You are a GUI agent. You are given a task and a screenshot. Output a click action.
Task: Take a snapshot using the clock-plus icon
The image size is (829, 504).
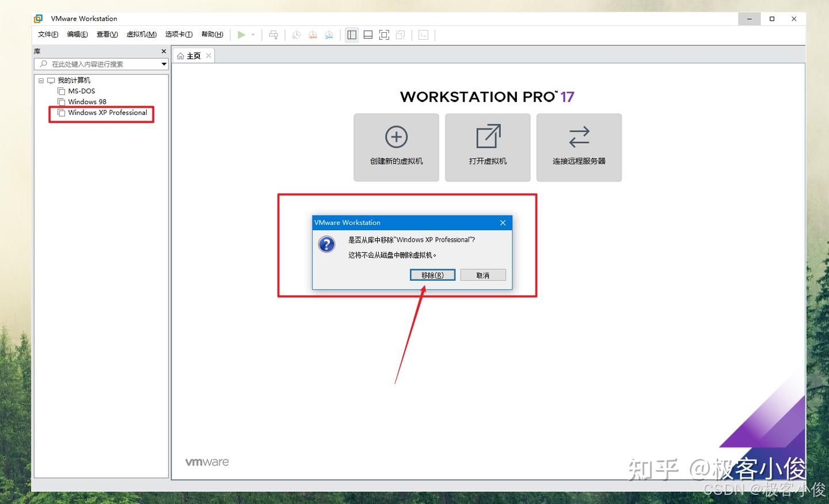tap(296, 35)
